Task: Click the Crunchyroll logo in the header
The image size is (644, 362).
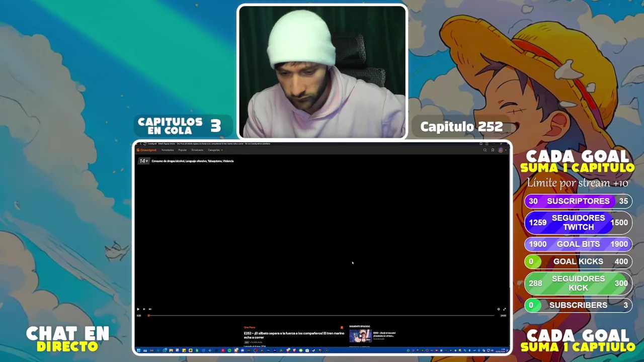Action: 146,150
